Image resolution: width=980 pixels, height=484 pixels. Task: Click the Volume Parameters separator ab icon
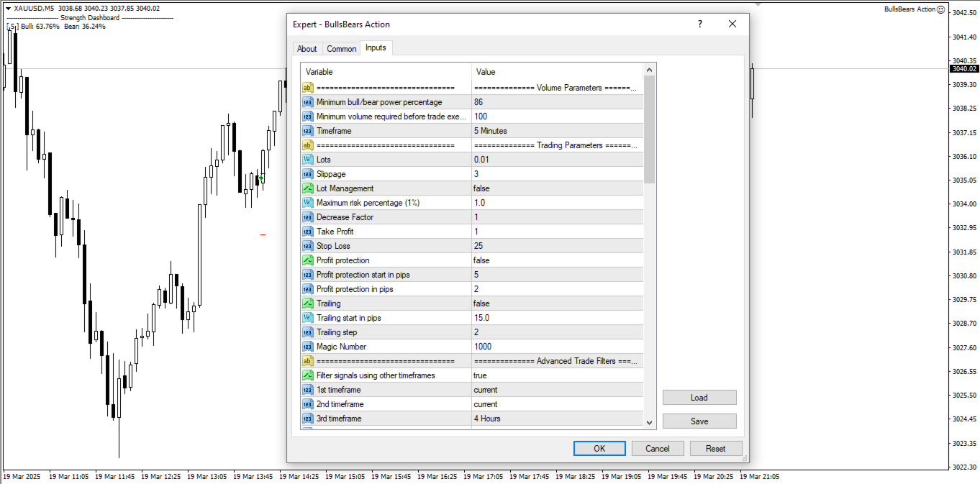[307, 88]
